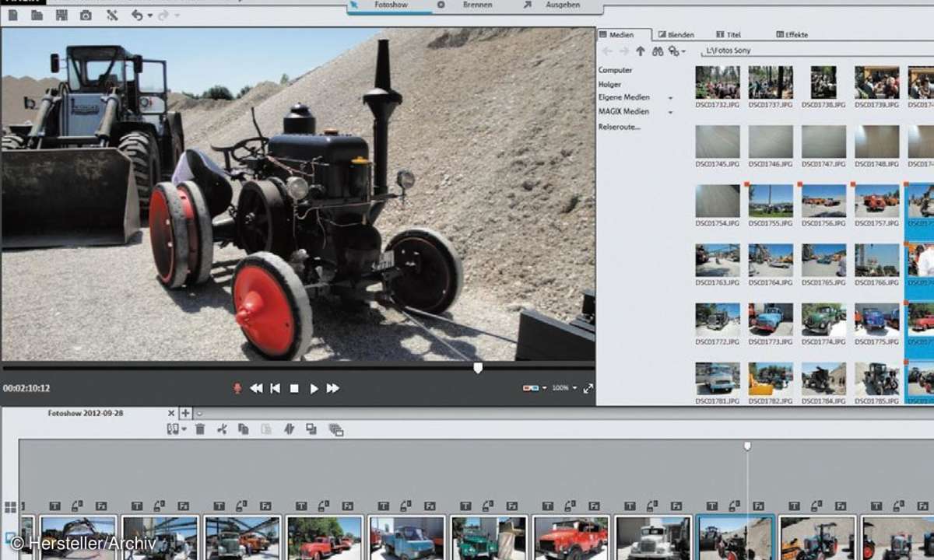Click the stacked frames icon in timeline toolbar
This screenshot has height=560, width=934.
tap(335, 429)
